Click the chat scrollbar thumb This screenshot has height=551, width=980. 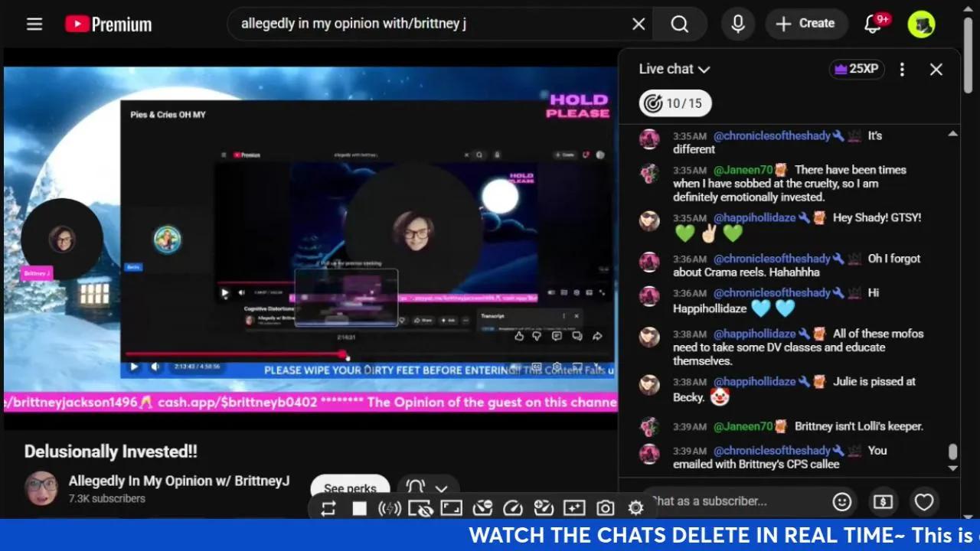(x=952, y=452)
